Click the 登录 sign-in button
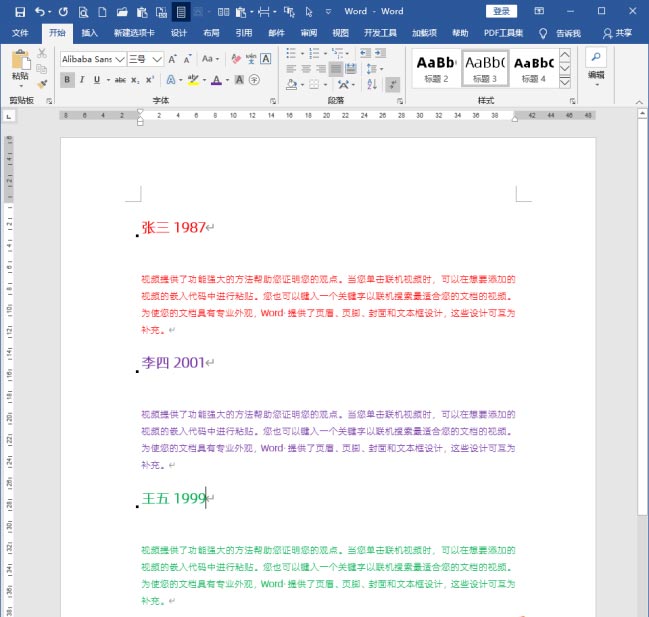 [501, 11]
